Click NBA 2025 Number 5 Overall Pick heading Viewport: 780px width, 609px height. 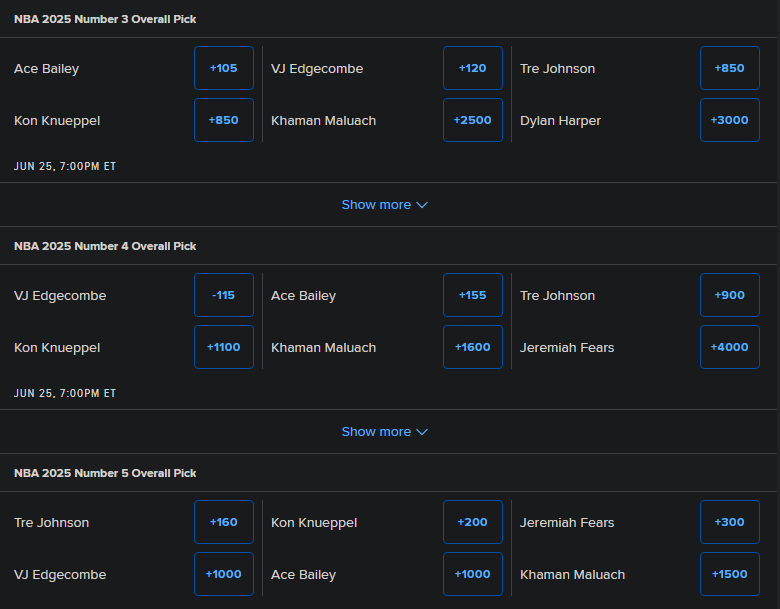click(x=105, y=473)
